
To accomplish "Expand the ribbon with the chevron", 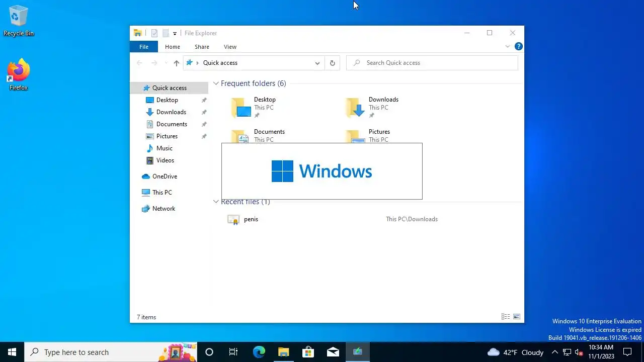I will (507, 46).
